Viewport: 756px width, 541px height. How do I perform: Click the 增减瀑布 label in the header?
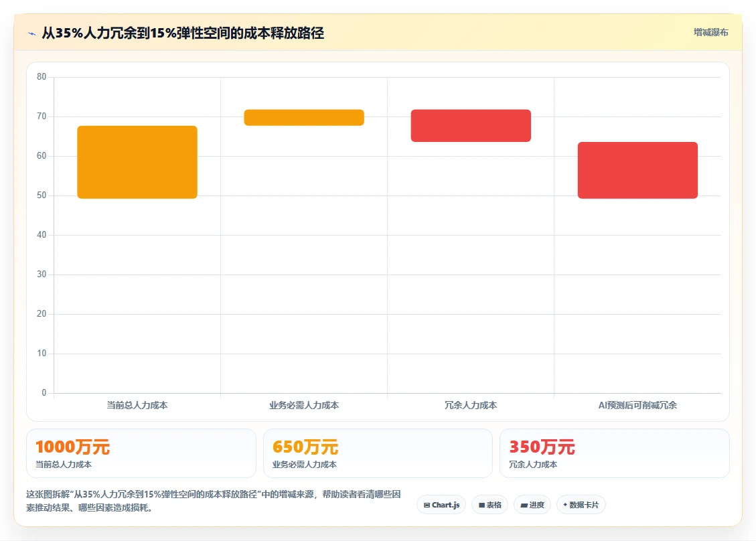coord(710,32)
